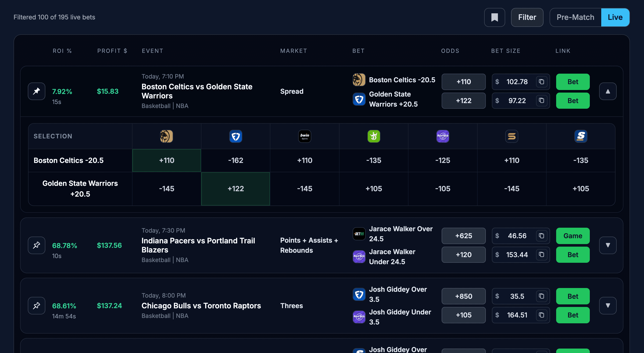Collapse the Celtics-Warriors odds comparison panel
Image resolution: width=644 pixels, height=353 pixels.
pyautogui.click(x=608, y=91)
